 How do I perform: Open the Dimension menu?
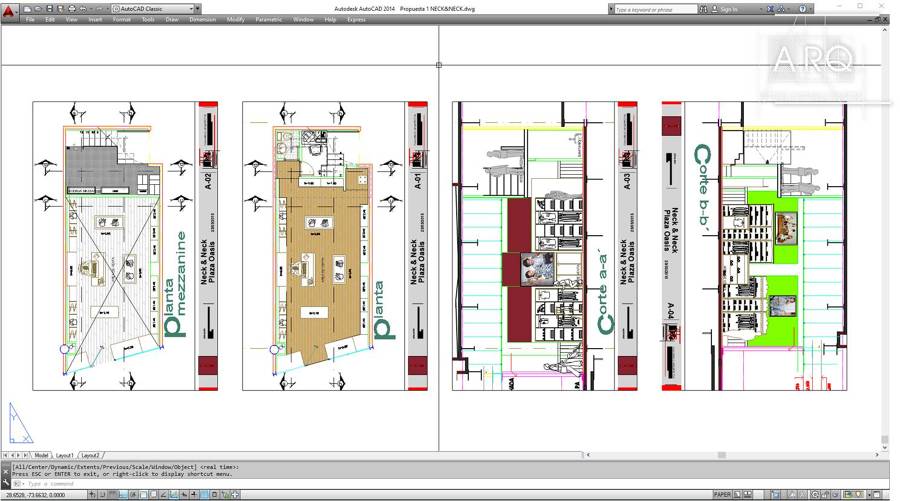[x=203, y=20]
